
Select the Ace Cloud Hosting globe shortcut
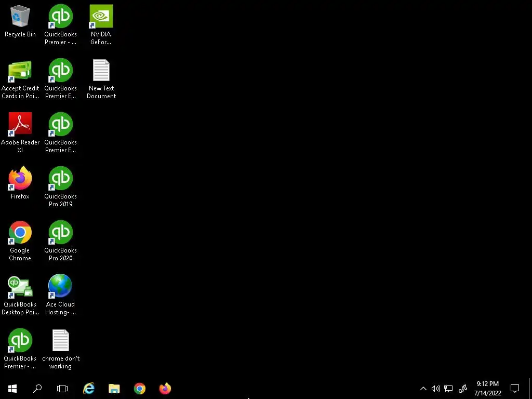60,295
